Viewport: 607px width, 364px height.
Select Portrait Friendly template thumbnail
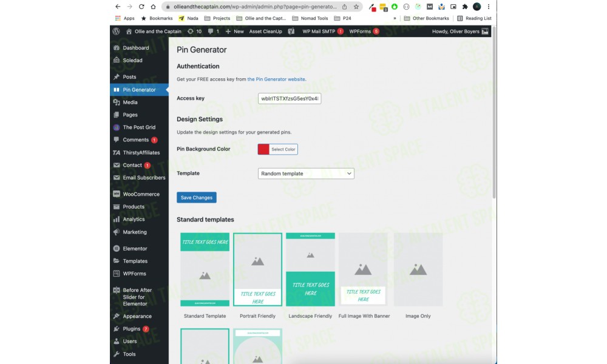pyautogui.click(x=257, y=269)
